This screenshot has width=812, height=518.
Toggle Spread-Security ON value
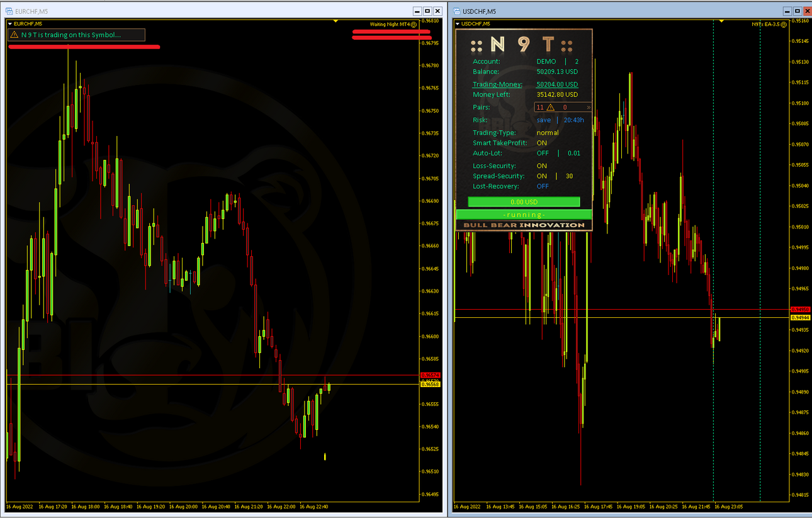click(x=542, y=176)
